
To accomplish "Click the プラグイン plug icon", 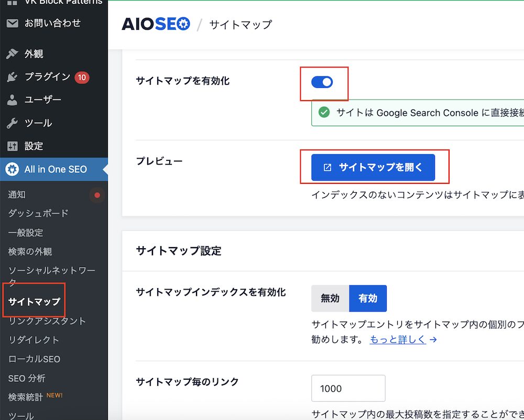I will [12, 77].
